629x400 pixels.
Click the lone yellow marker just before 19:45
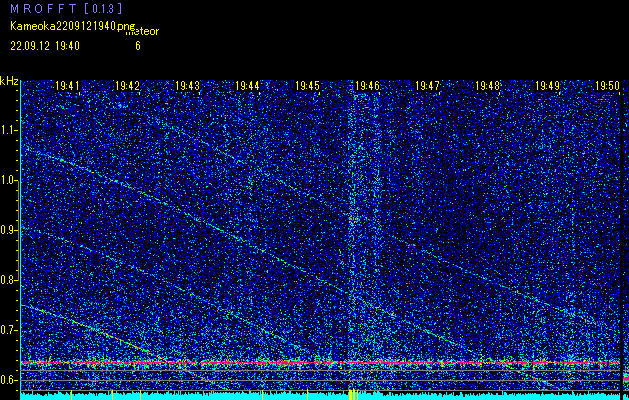click(307, 395)
